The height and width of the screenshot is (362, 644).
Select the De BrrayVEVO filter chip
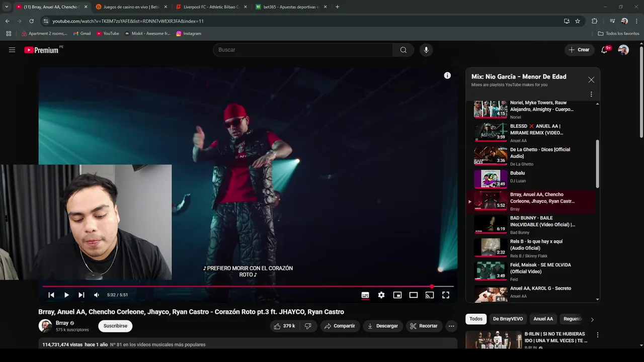[508, 319]
